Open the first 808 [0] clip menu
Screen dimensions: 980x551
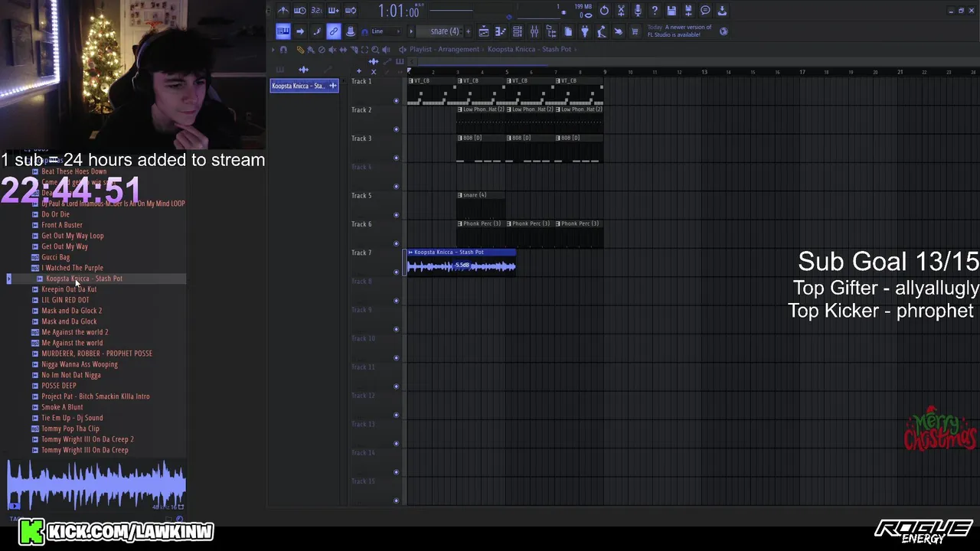pos(460,138)
